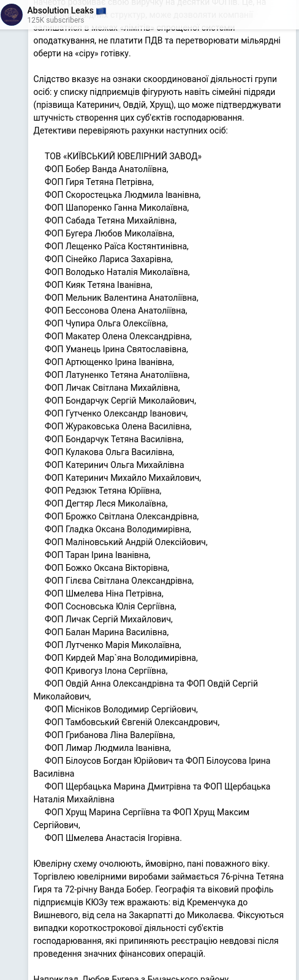
Task: Click the 125K subscribers label
Action: [56, 20]
